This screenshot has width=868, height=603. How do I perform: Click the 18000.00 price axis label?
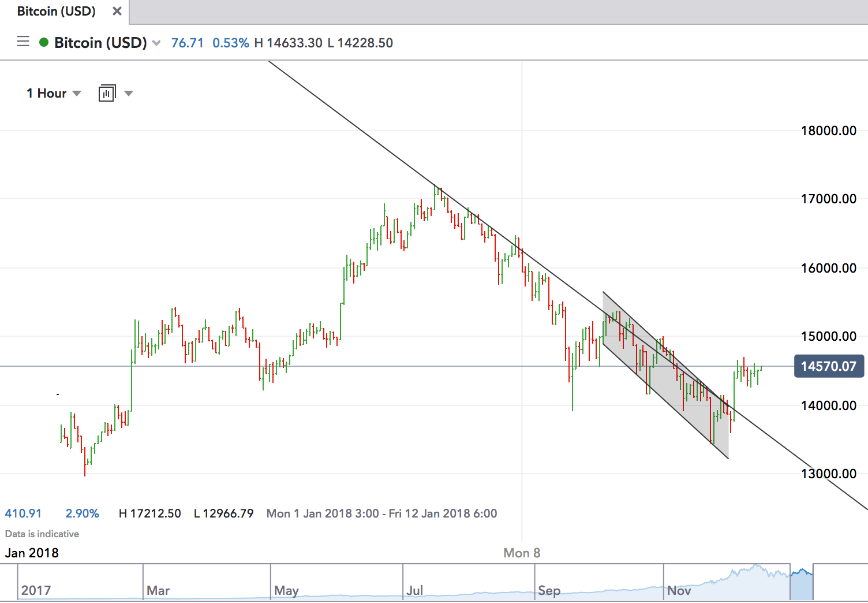point(829,131)
